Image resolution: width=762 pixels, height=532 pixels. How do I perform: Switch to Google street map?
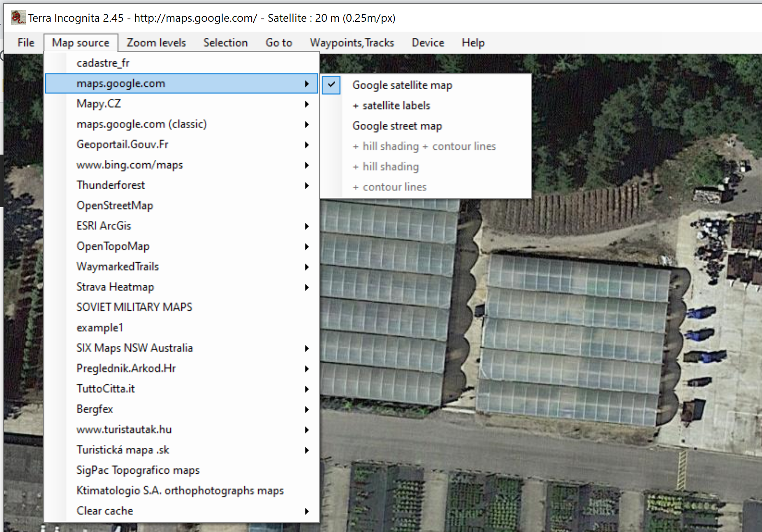pyautogui.click(x=426, y=126)
